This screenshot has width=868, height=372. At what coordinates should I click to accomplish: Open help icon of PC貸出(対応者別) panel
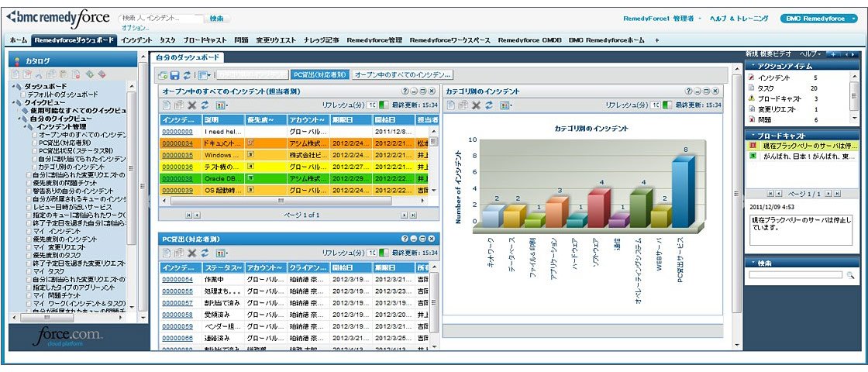(x=405, y=239)
